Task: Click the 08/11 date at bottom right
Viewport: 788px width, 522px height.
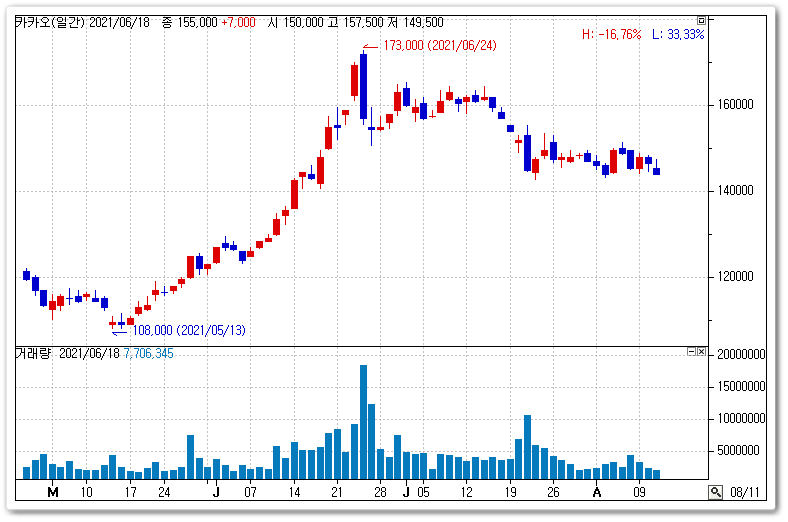Action: (744, 492)
